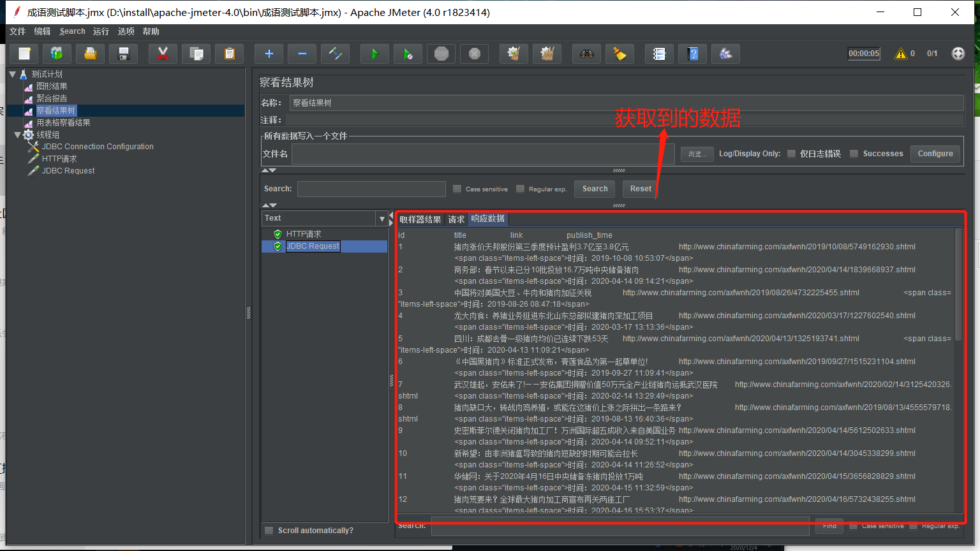Click the Toggle enable/disable icon

tap(336, 54)
